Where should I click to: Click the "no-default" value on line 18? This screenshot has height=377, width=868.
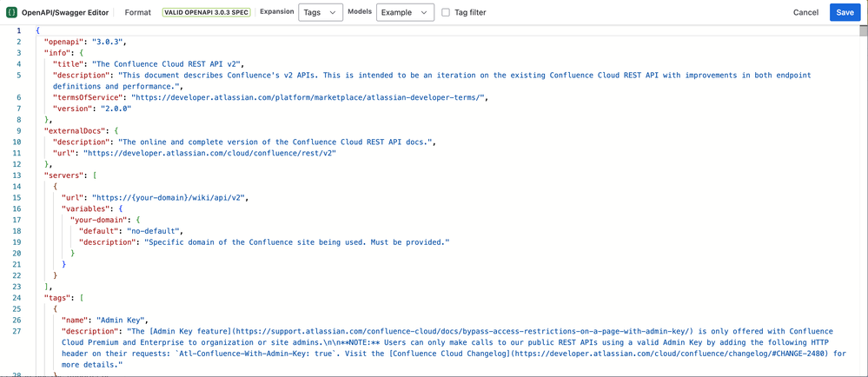tap(152, 231)
